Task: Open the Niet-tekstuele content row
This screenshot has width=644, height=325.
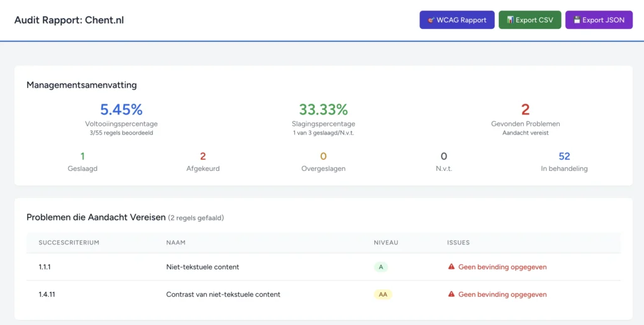Action: 203,267
